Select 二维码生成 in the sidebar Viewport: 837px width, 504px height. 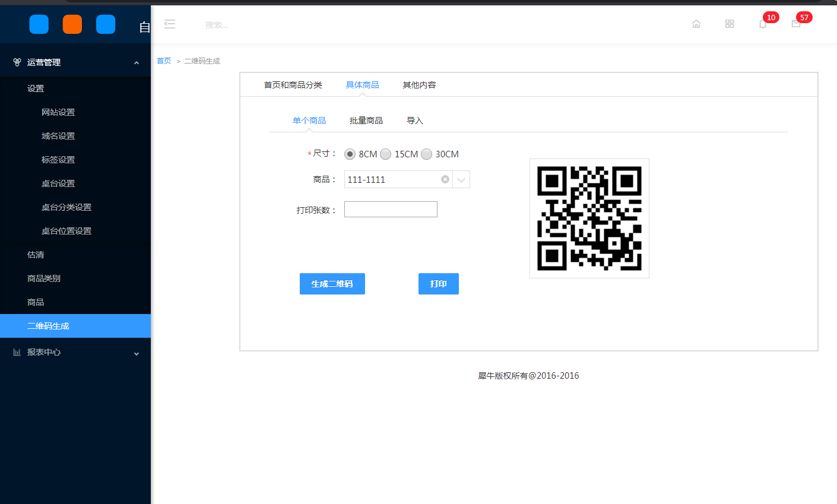(x=75, y=326)
